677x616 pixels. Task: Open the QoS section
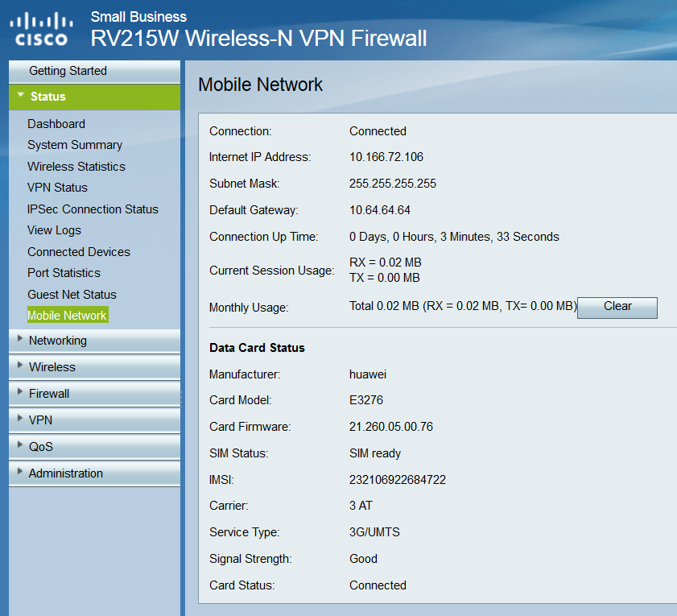[x=94, y=447]
